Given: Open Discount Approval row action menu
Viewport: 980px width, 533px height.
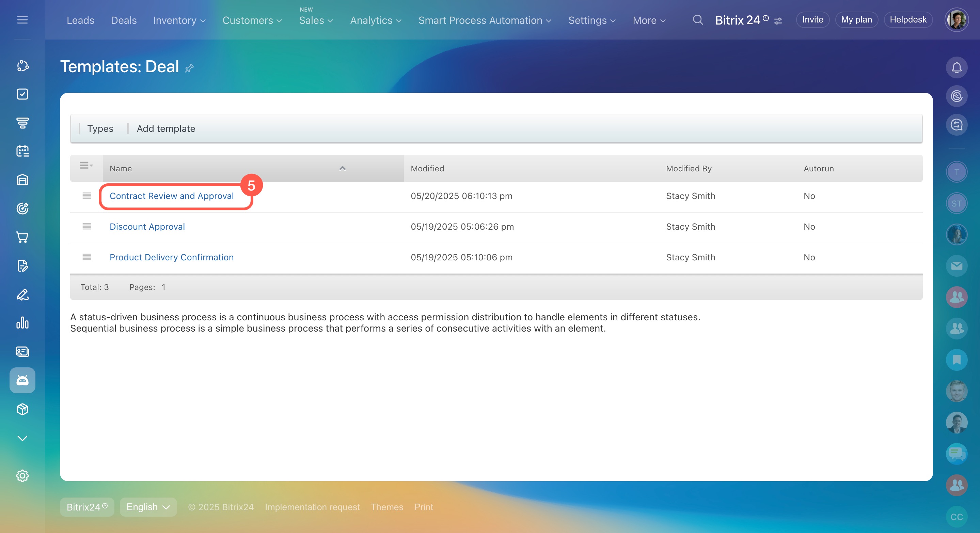Looking at the screenshot, I should (87, 227).
